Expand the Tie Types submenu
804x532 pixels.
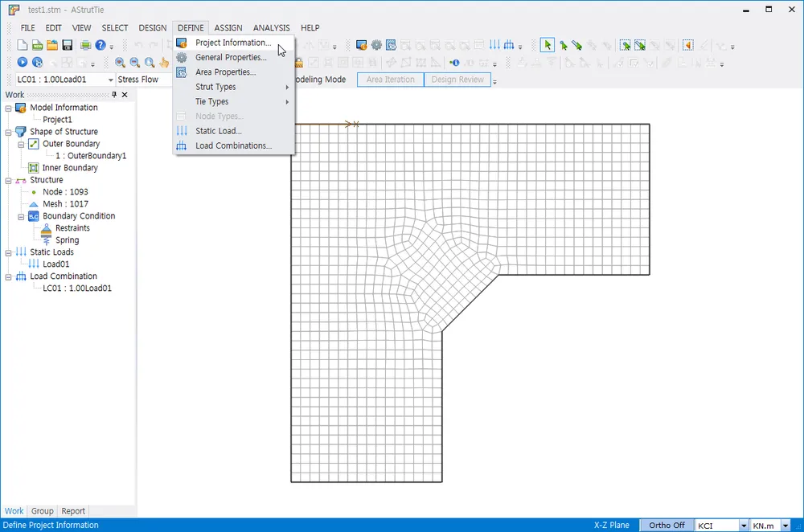[x=234, y=101]
